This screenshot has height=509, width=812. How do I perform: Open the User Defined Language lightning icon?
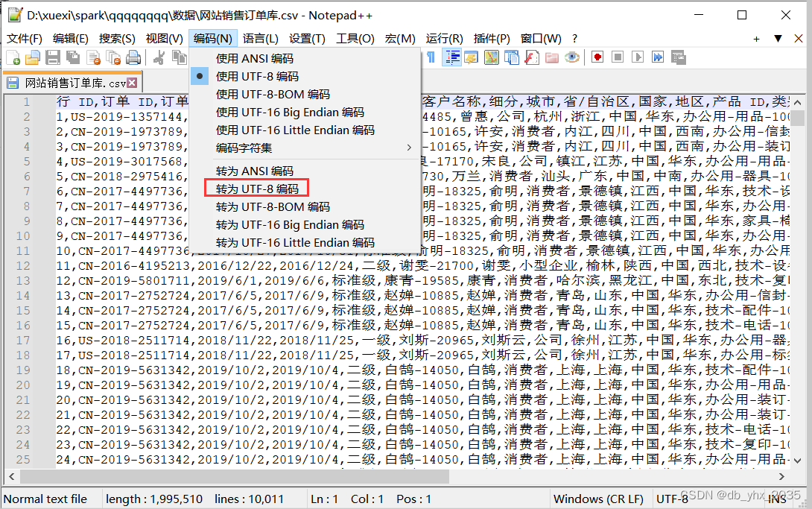point(472,57)
